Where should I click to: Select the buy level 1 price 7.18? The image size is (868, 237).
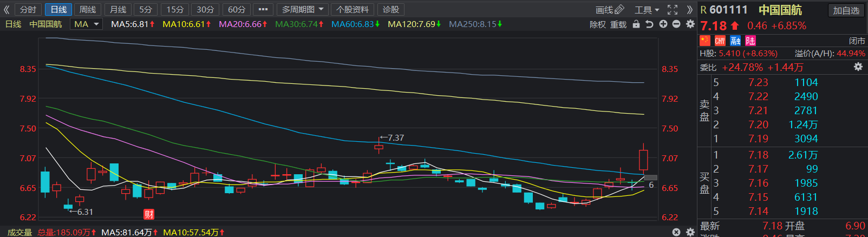point(758,155)
